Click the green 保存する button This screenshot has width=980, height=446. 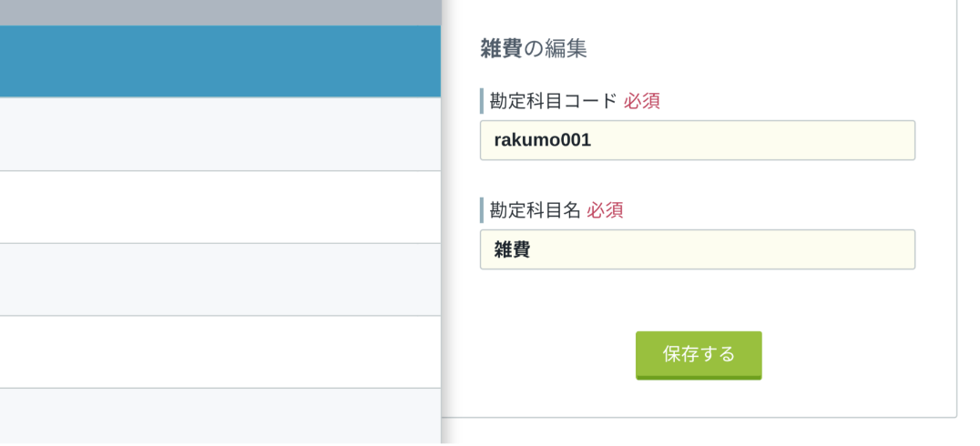[699, 355]
